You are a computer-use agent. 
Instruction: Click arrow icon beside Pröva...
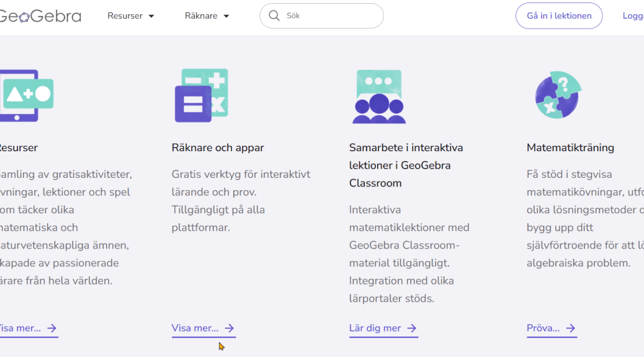pyautogui.click(x=570, y=328)
